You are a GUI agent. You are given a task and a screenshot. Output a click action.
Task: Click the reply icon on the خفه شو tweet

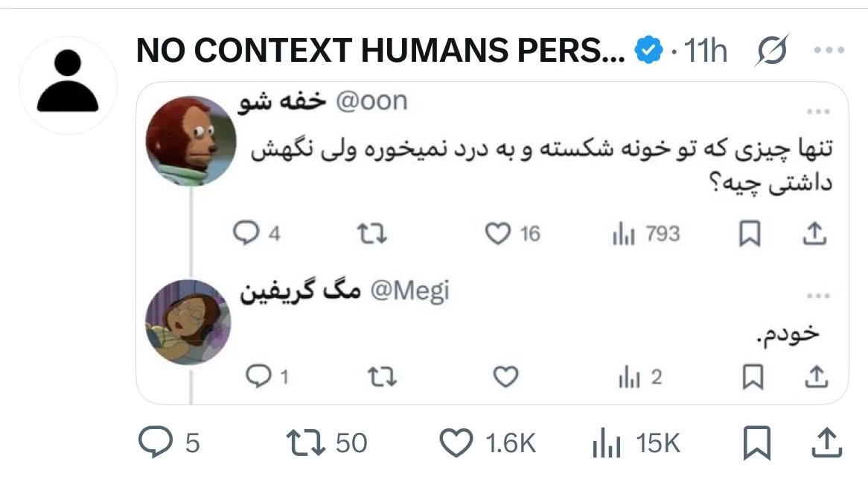(247, 233)
